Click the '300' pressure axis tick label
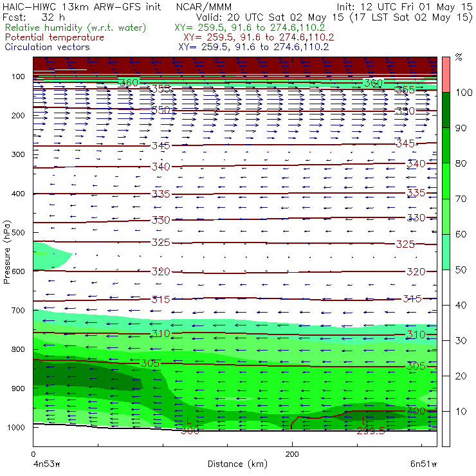This screenshot has height=476, width=476. point(18,154)
